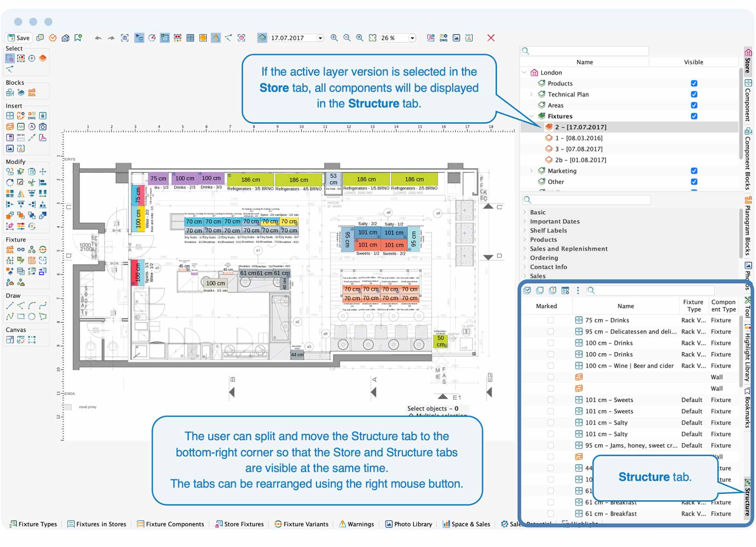Open the Fixtures in Stores bottom tab
Image resolution: width=756 pixels, height=547 pixels.
point(97,524)
